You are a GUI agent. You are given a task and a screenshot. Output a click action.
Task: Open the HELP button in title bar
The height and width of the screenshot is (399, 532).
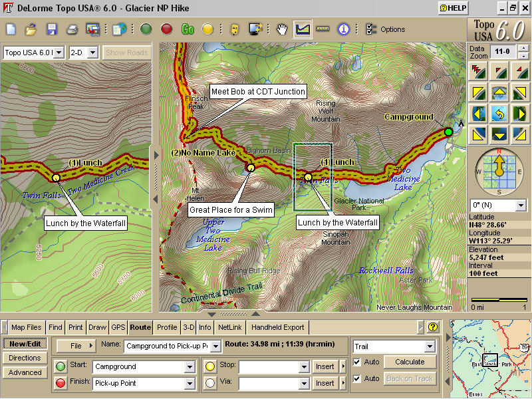453,8
